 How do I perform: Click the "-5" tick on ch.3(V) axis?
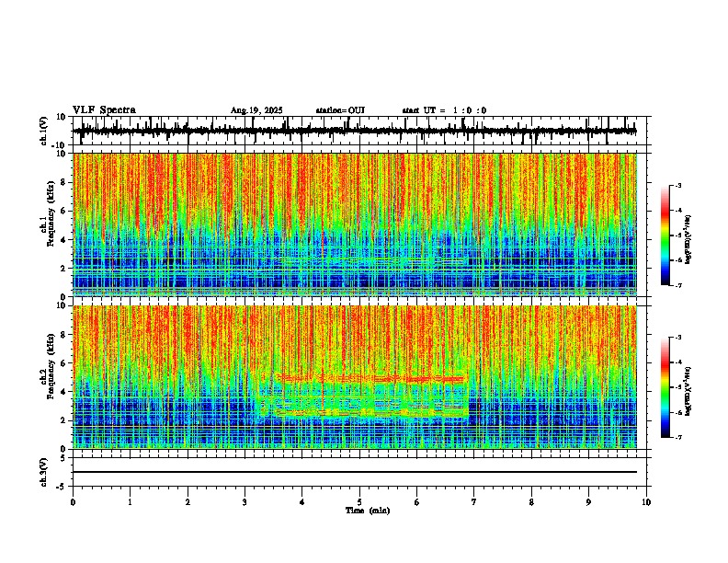point(63,487)
